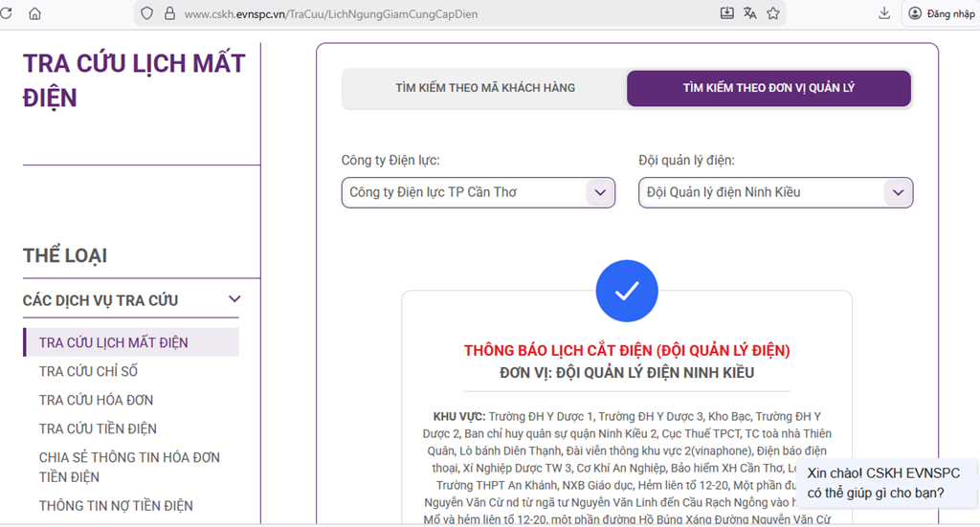Click the blue checkmark circle icon
Screen dimensions: 980x527
tap(626, 291)
